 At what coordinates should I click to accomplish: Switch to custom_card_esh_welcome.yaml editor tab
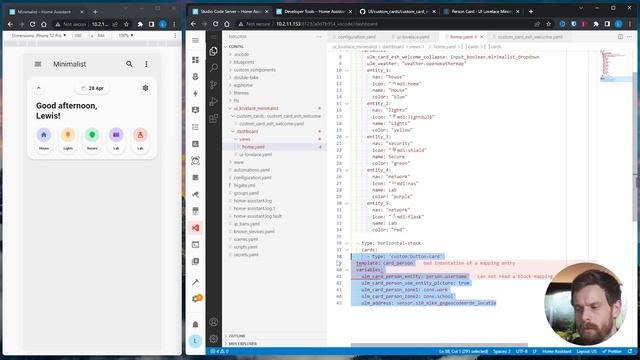pos(529,37)
